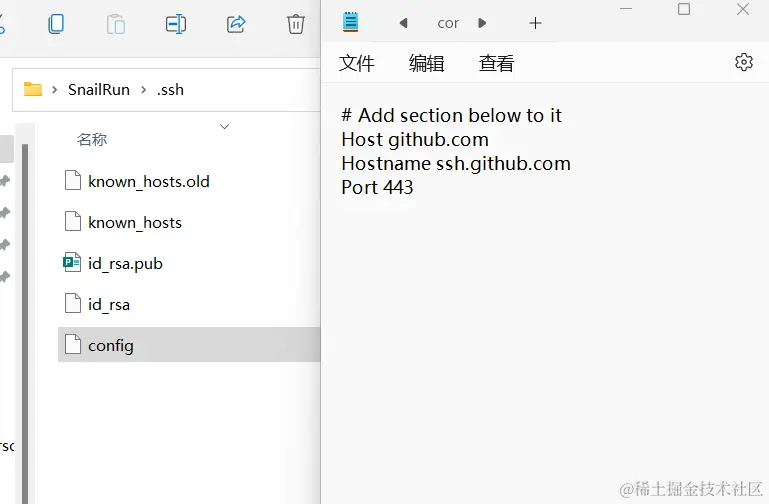Click the known_hosts.old file icon
The height and width of the screenshot is (504, 769).
73,180
